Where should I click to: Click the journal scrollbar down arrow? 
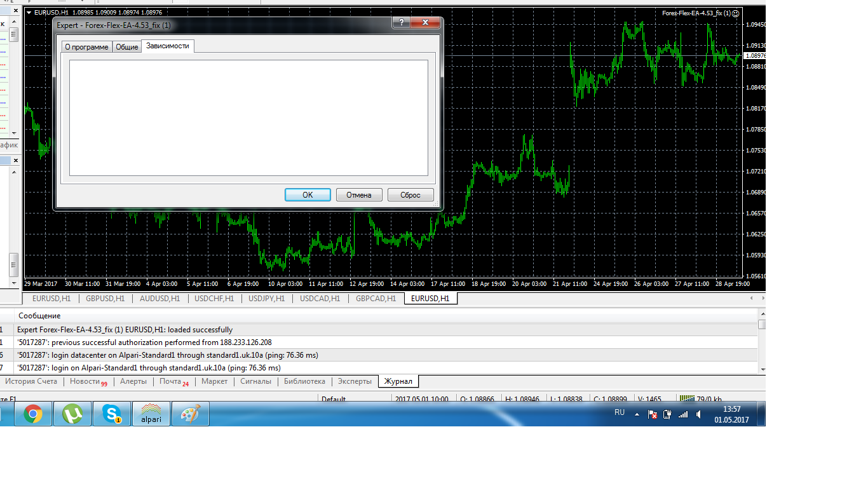coord(763,369)
